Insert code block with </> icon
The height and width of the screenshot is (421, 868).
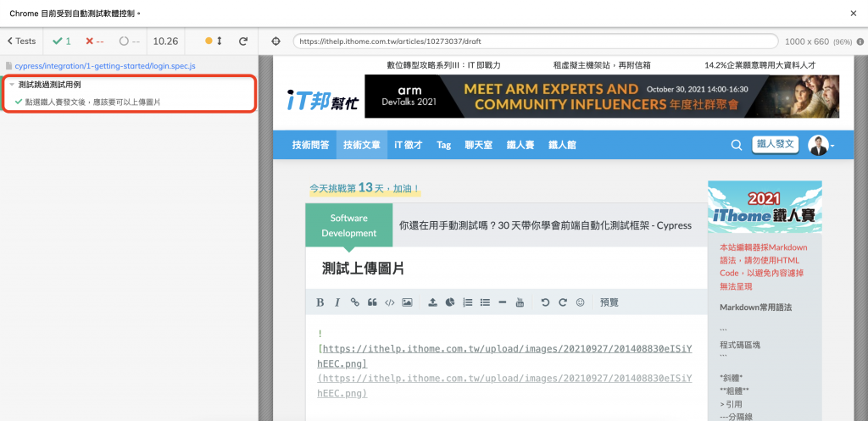click(x=390, y=302)
